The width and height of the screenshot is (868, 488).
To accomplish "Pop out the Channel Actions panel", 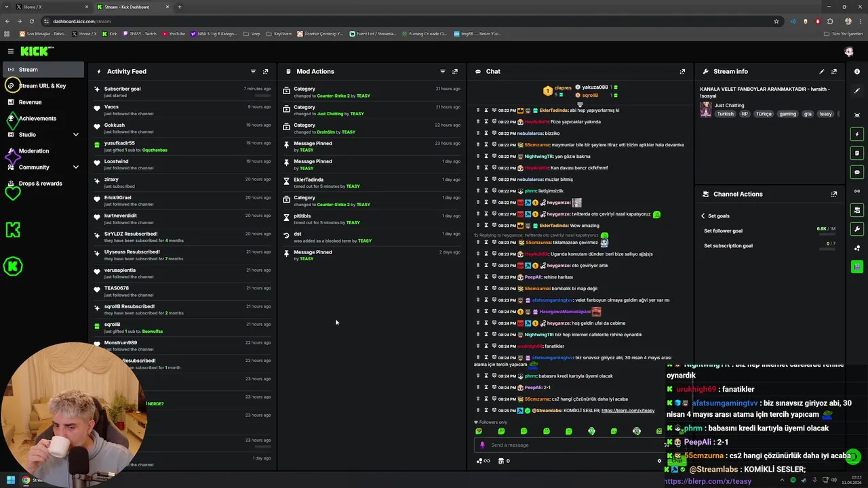I will click(x=834, y=194).
